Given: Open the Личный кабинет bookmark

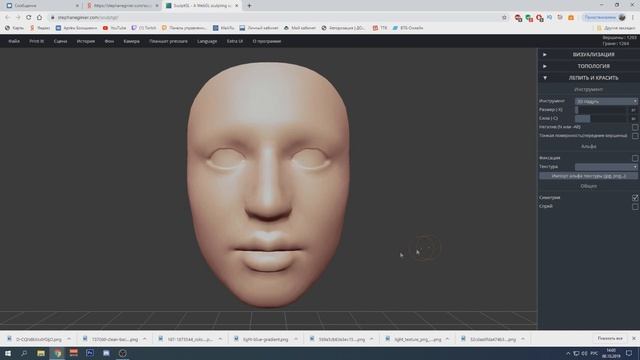Looking at the screenshot, I should tap(259, 28).
